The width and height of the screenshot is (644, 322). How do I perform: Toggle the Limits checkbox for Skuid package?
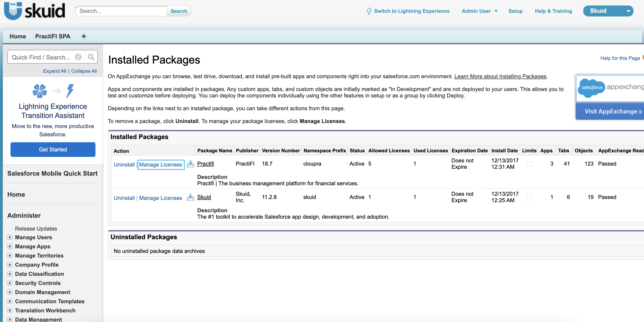click(529, 198)
